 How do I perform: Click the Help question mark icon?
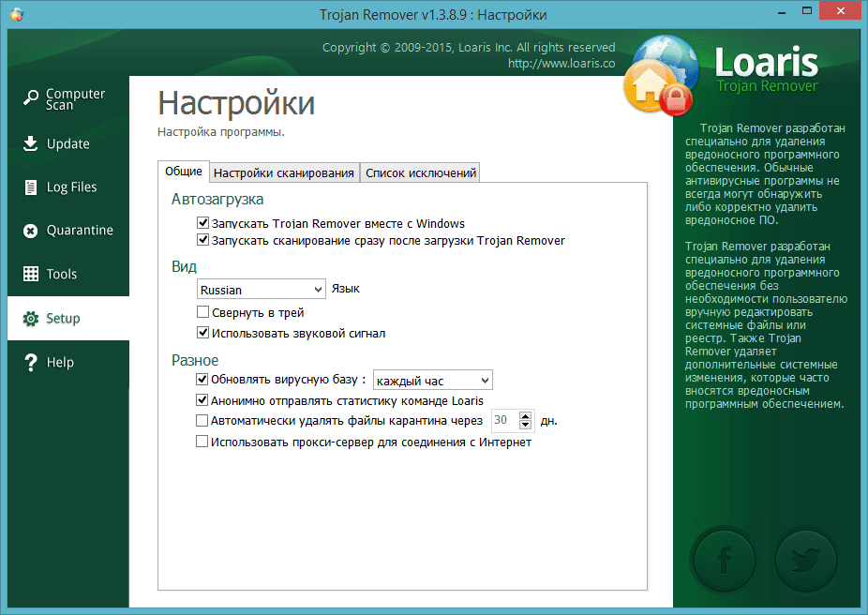click(x=30, y=362)
